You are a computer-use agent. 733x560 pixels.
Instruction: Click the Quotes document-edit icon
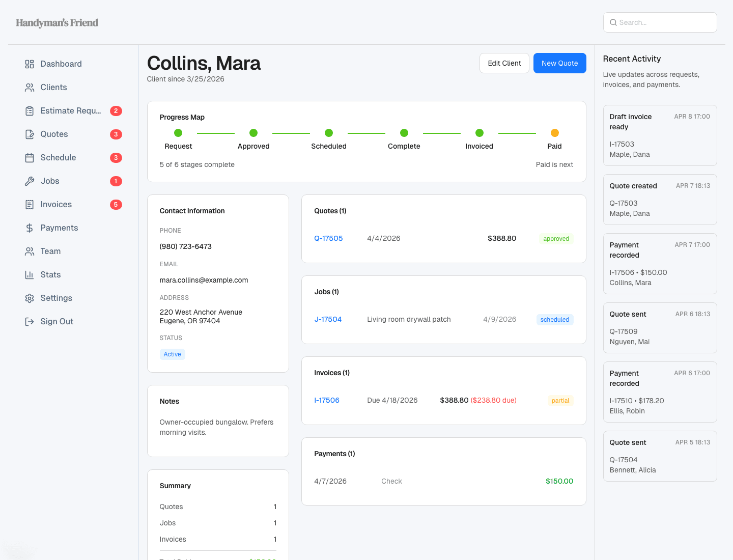(x=30, y=134)
